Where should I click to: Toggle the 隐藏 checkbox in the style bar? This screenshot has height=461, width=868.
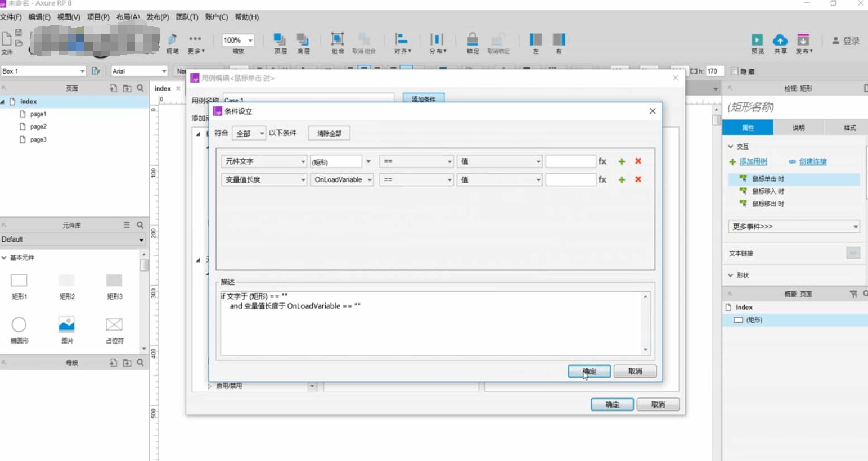(x=734, y=71)
